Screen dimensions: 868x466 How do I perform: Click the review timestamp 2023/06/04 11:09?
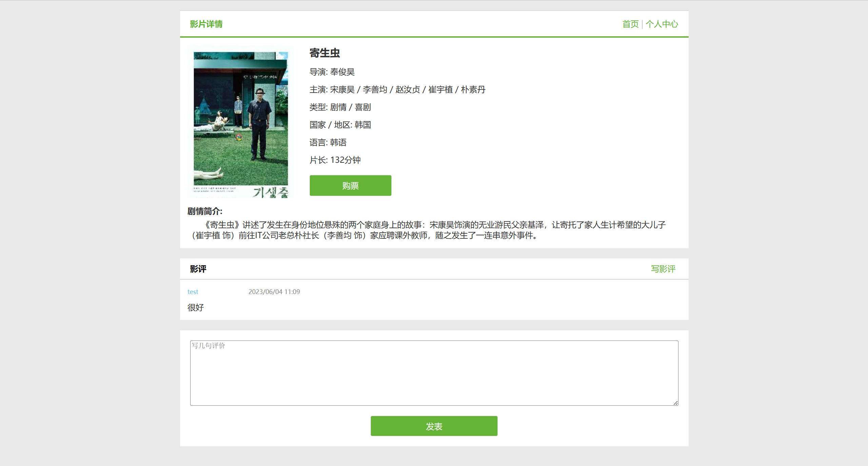[274, 291]
